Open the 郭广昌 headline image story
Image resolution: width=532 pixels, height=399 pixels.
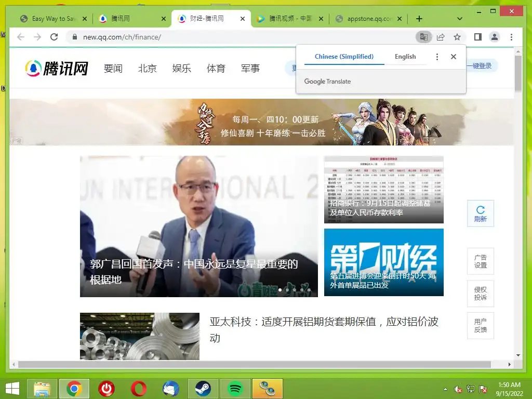(x=199, y=227)
